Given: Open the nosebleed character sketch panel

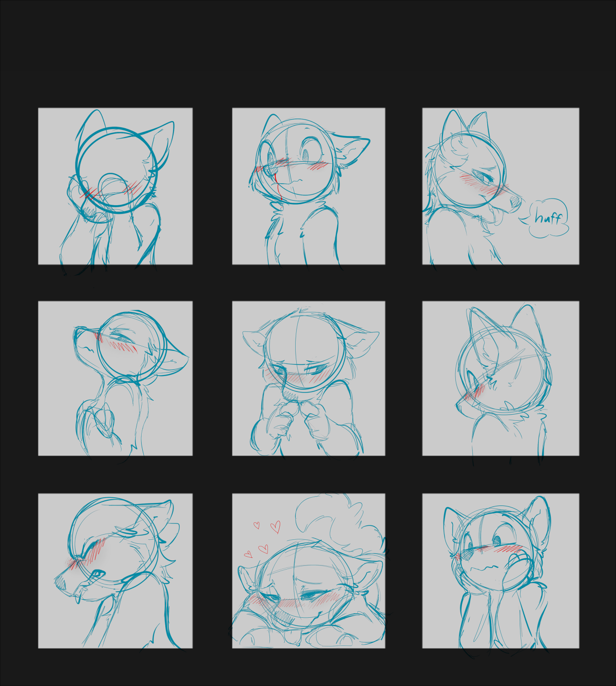Looking at the screenshot, I should click(x=309, y=186).
